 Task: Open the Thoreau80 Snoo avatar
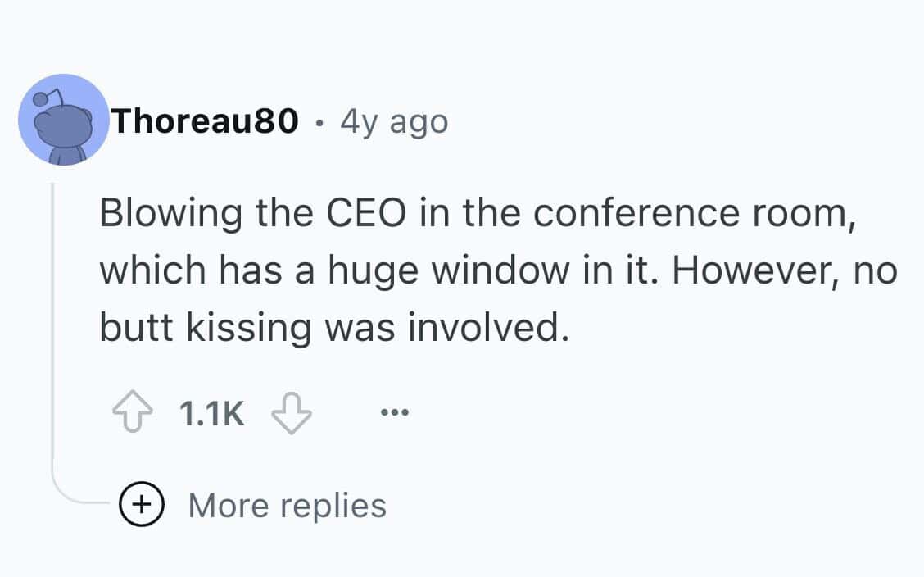pyautogui.click(x=64, y=120)
